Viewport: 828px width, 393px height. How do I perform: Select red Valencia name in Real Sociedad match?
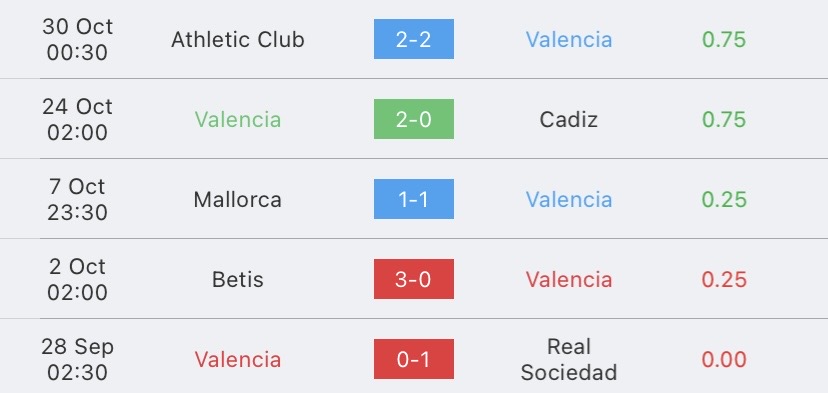pyautogui.click(x=238, y=360)
